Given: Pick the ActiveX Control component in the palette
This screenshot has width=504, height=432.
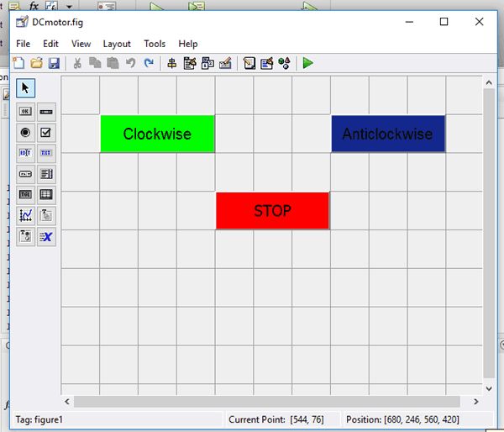Looking at the screenshot, I should click(x=46, y=236).
